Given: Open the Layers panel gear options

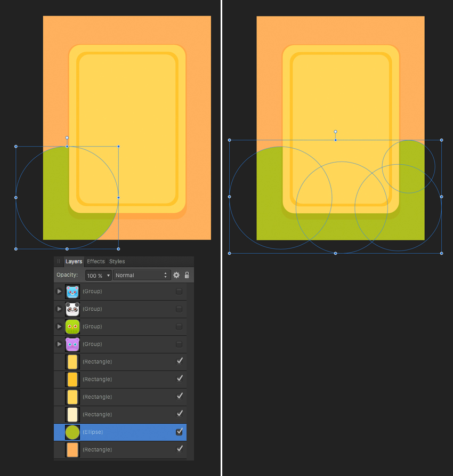Looking at the screenshot, I should tap(176, 275).
